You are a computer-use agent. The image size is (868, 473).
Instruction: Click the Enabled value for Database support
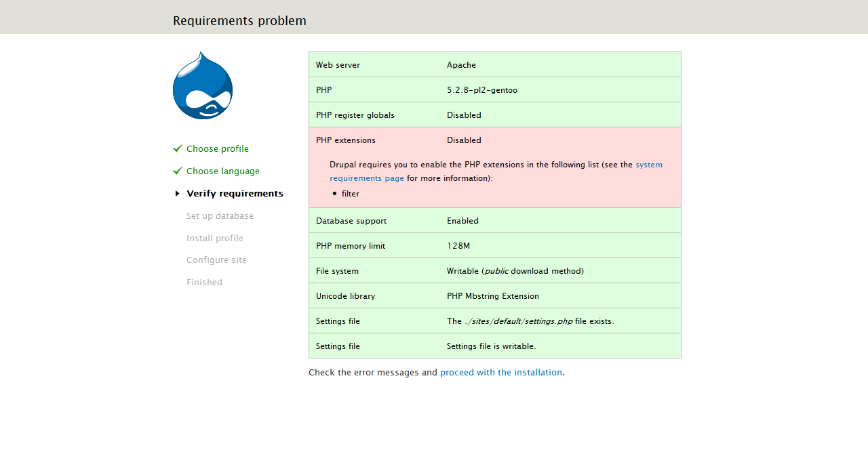pos(462,221)
